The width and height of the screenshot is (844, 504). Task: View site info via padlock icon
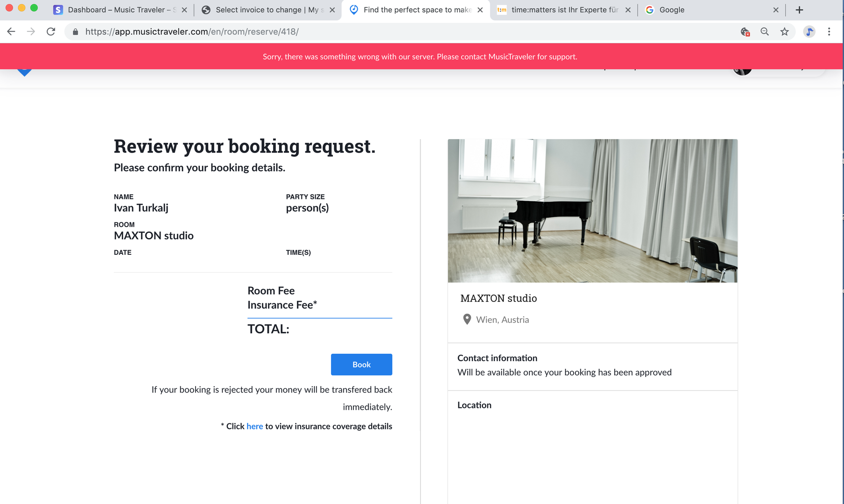pos(75,32)
